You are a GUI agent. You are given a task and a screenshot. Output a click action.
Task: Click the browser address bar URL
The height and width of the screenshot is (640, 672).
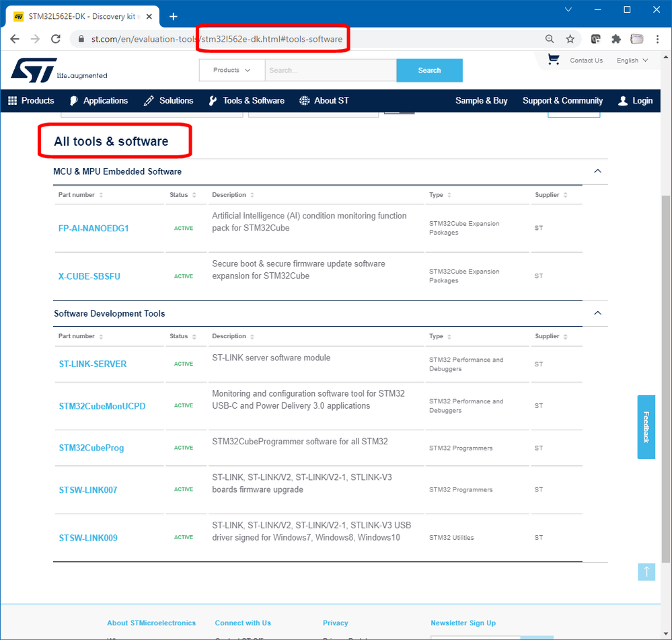click(x=217, y=39)
